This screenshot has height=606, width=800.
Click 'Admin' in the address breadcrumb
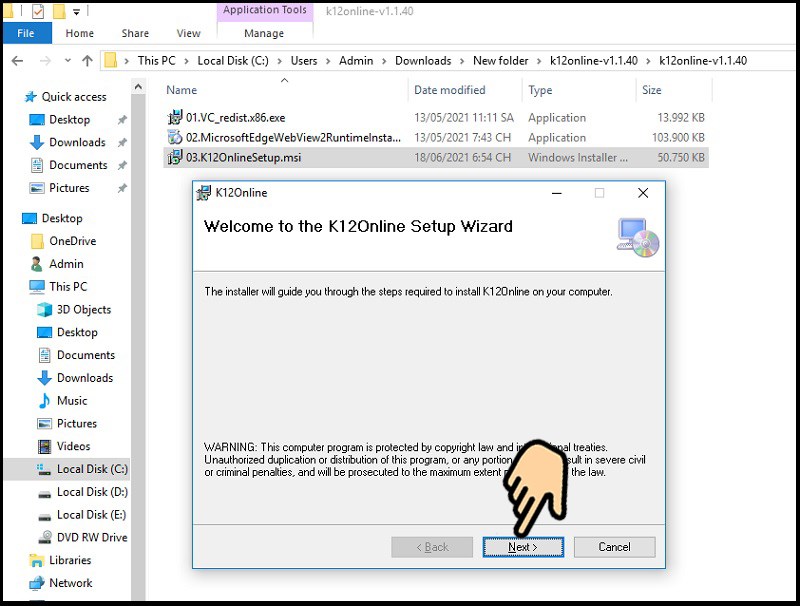[x=356, y=61]
